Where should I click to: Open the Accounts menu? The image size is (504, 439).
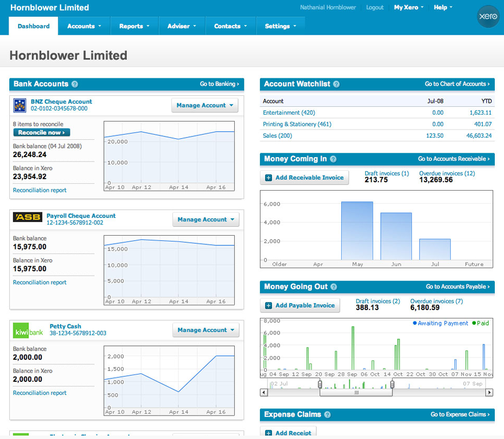(x=84, y=26)
